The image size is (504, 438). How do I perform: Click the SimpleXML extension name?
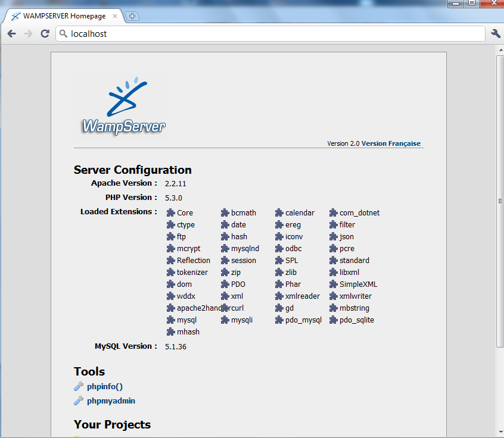pos(359,284)
